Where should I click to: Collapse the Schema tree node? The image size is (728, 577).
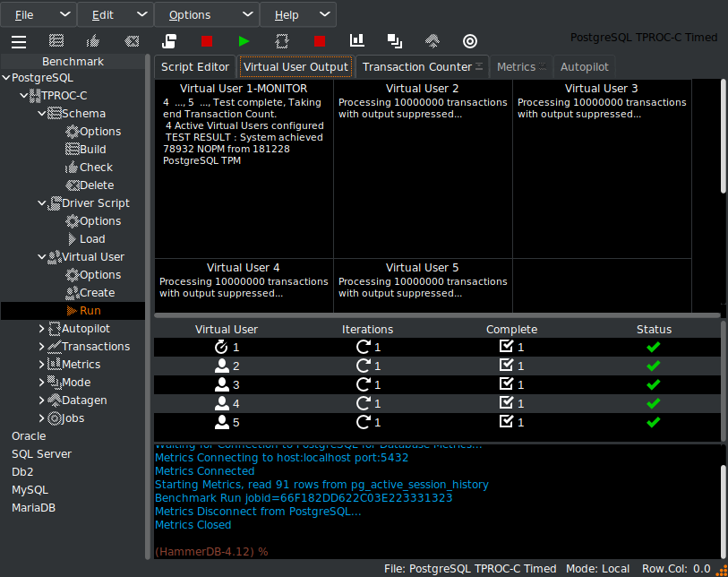tap(42, 114)
